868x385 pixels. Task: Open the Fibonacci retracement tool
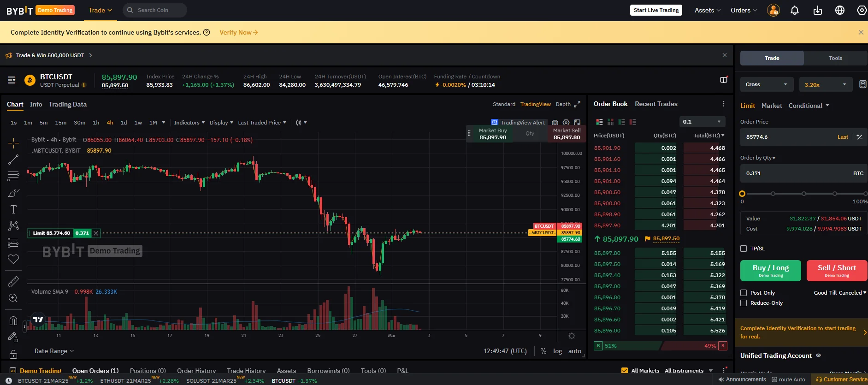pos(13,176)
